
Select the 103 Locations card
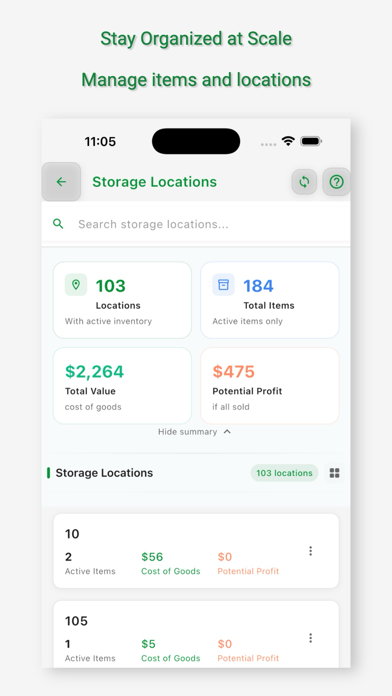coord(123,300)
